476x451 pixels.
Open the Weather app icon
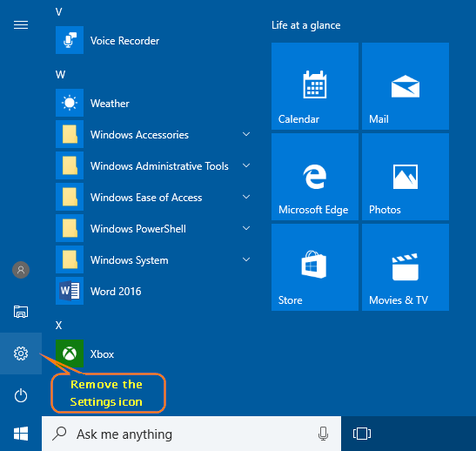point(70,103)
